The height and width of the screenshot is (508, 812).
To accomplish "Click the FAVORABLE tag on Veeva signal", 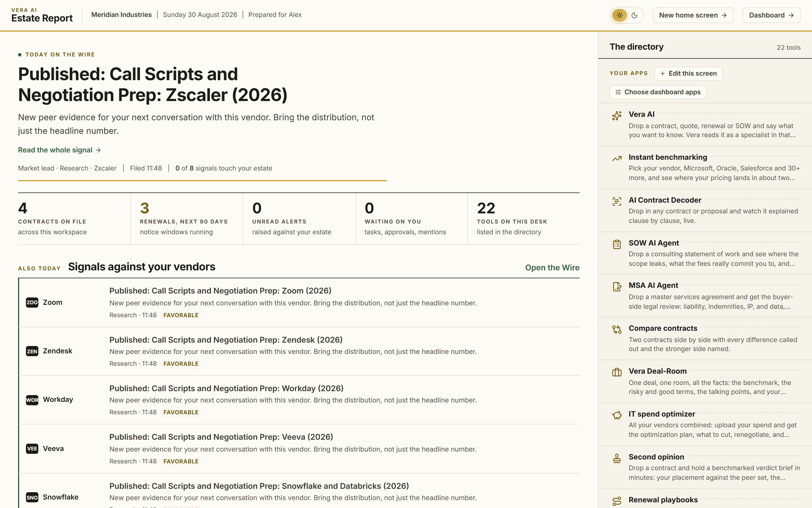I will pyautogui.click(x=181, y=461).
